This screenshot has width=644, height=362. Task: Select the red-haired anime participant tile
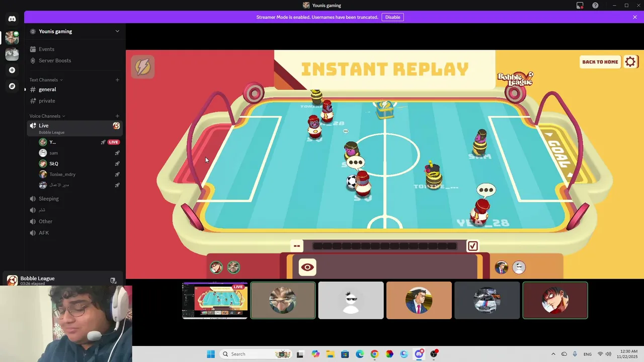tap(555, 301)
